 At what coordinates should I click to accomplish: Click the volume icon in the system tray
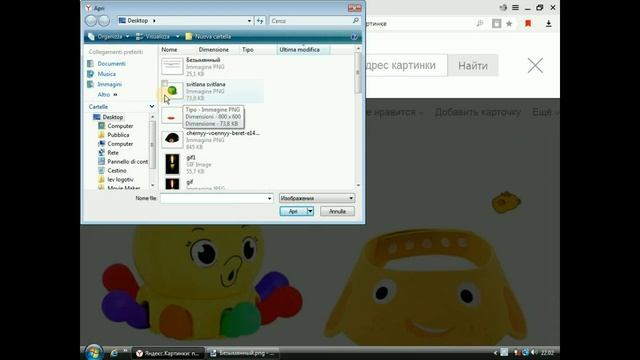534,353
